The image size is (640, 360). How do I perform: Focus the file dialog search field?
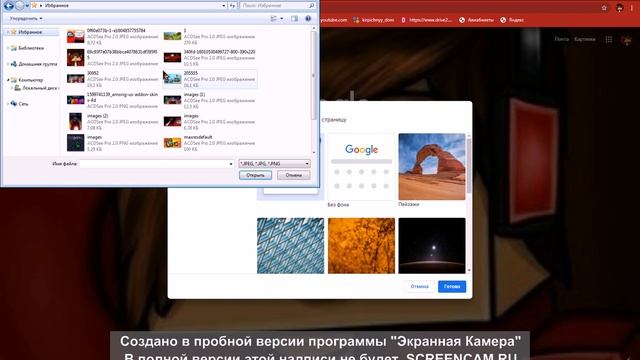(x=273, y=6)
